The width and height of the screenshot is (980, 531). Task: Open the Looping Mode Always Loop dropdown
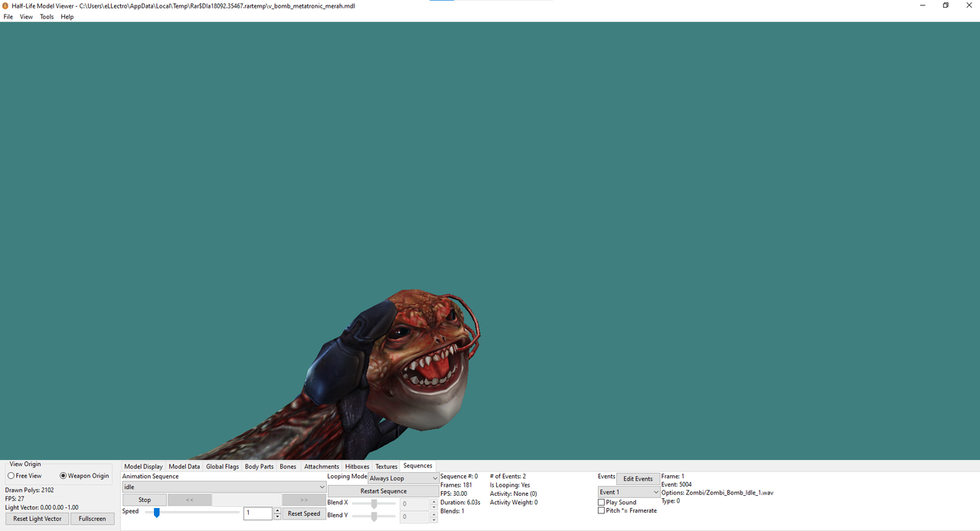403,478
